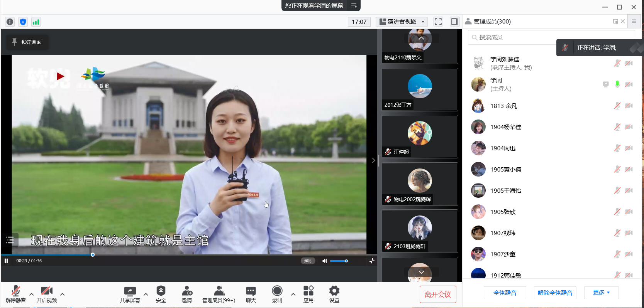The height and width of the screenshot is (308, 644).
Task: Expand the 更多 options dropdown
Action: [601, 293]
